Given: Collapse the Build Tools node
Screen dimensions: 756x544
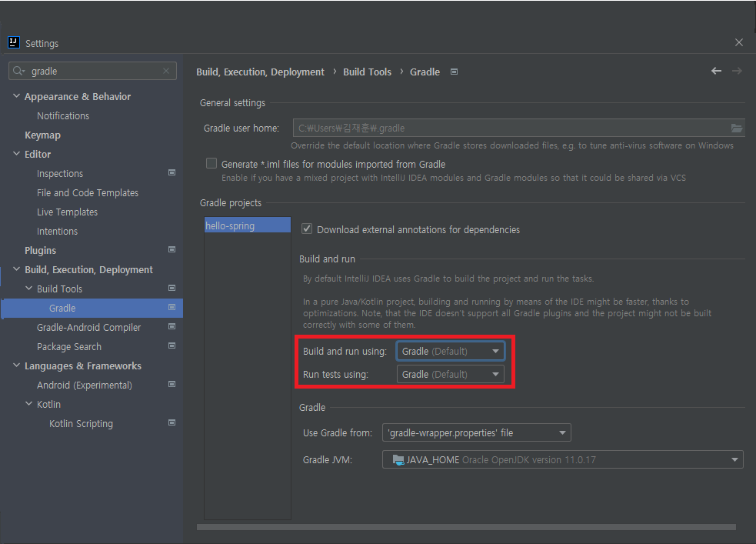Looking at the screenshot, I should pyautogui.click(x=29, y=289).
